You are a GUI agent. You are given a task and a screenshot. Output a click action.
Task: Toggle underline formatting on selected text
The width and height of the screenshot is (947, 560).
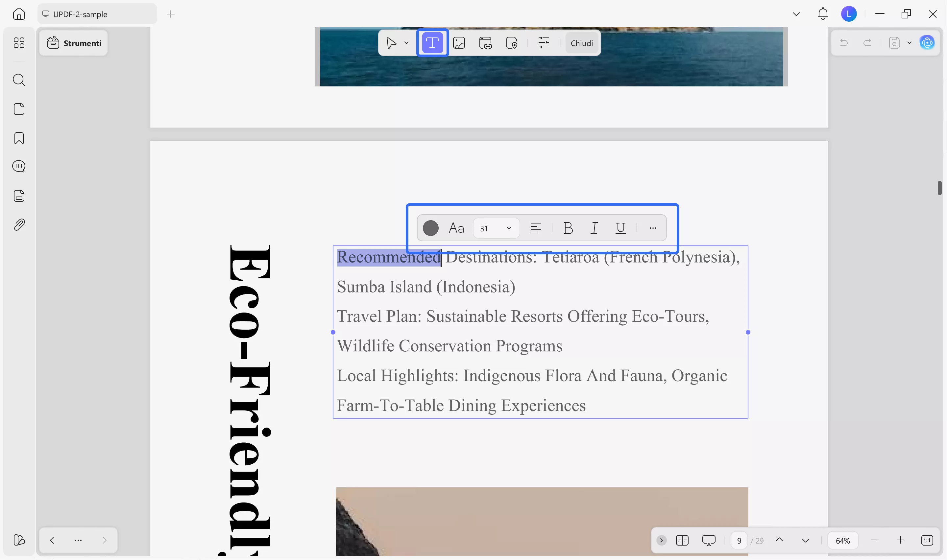pos(620,228)
